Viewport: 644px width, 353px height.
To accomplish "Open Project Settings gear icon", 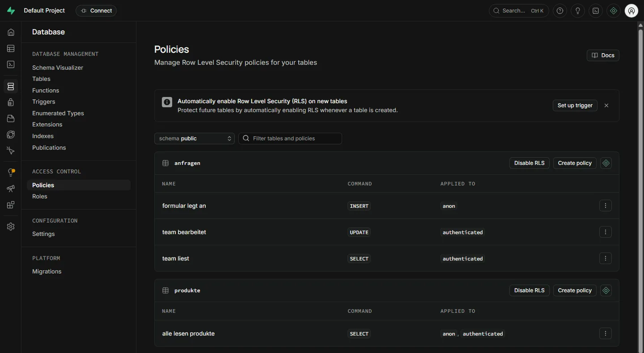I will point(11,227).
